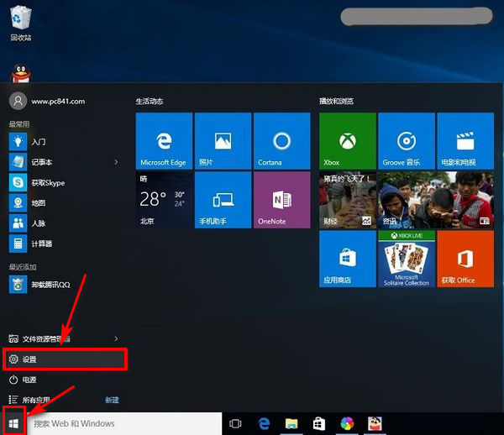504x435 pixels.
Task: Open File Explorer from the taskbar
Action: [x=291, y=423]
